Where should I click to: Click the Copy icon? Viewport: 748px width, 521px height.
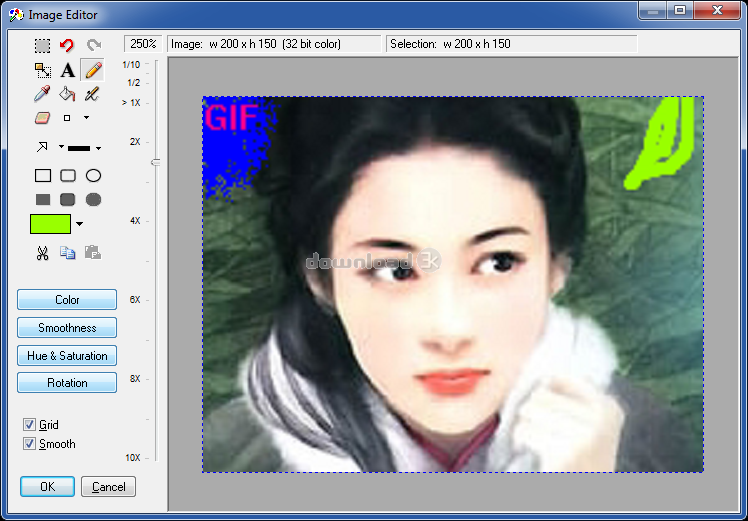tap(67, 252)
